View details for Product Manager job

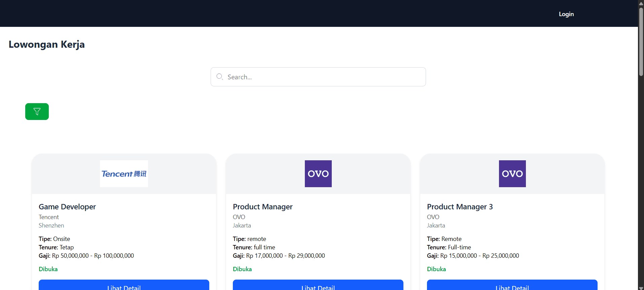[318, 285]
